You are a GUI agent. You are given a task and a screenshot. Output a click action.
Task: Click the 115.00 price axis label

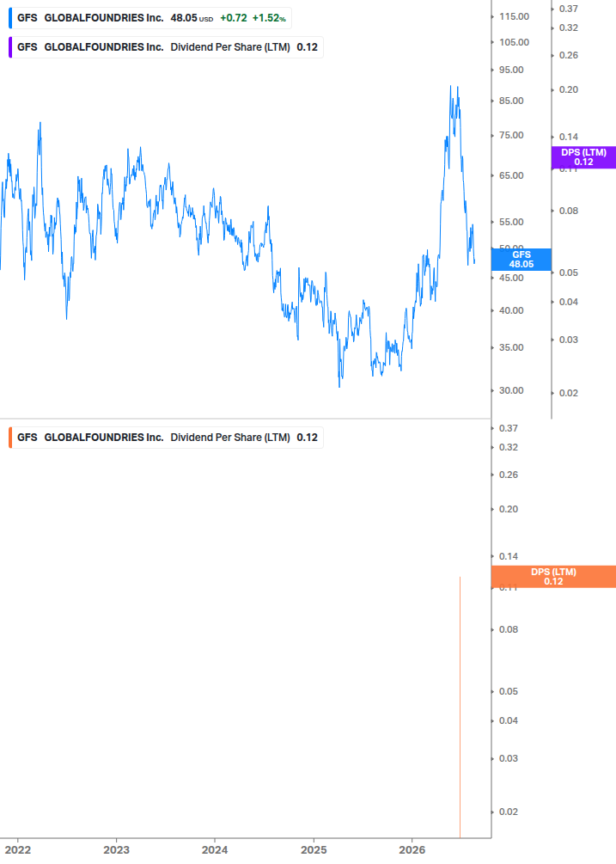coord(514,16)
